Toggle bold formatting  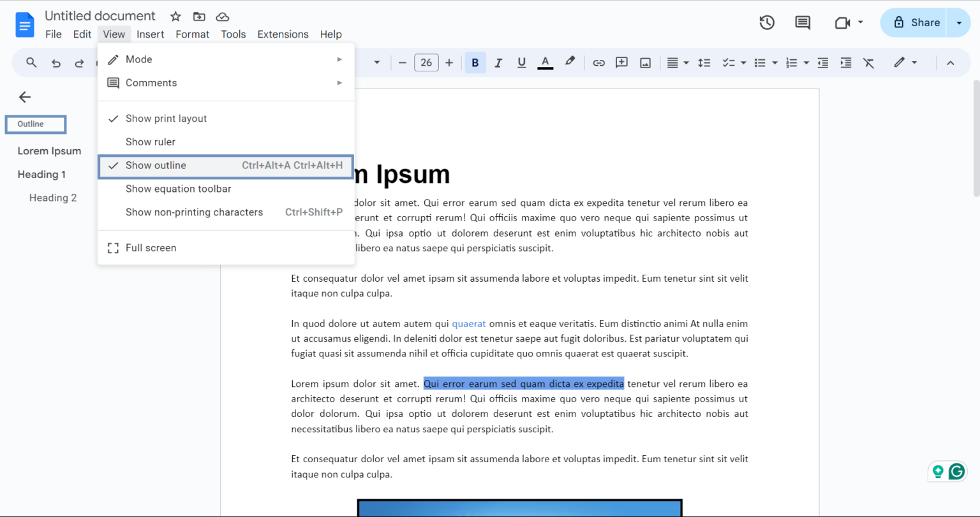point(475,62)
